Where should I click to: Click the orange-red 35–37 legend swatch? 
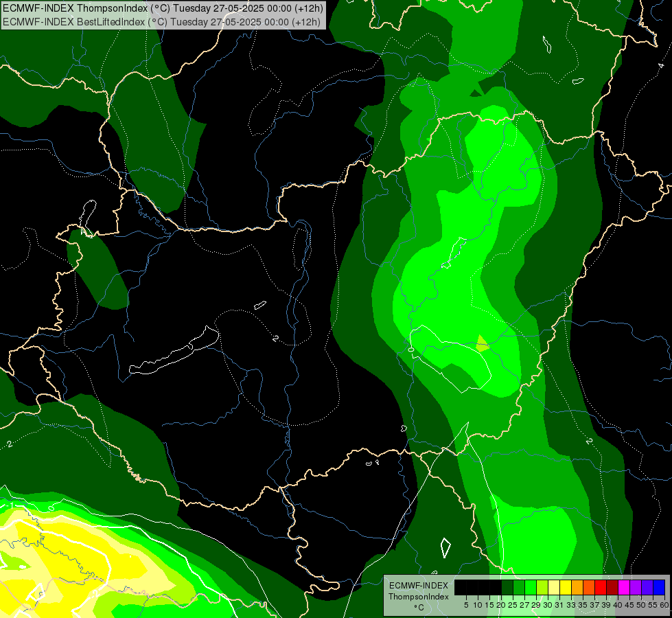pyautogui.click(x=589, y=587)
